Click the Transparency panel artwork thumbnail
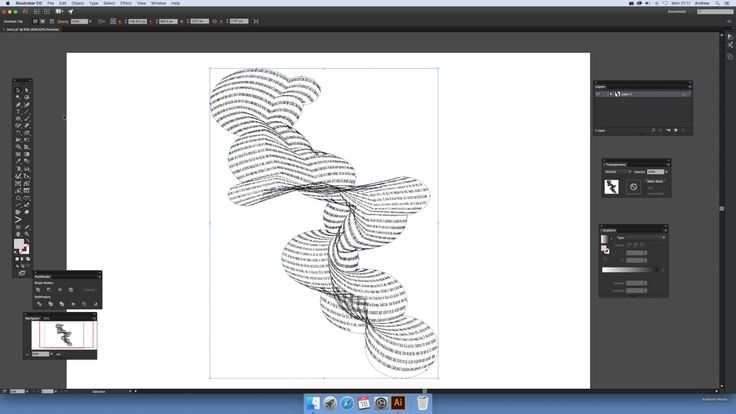Screen dimensions: 736x414 [x=611, y=187]
